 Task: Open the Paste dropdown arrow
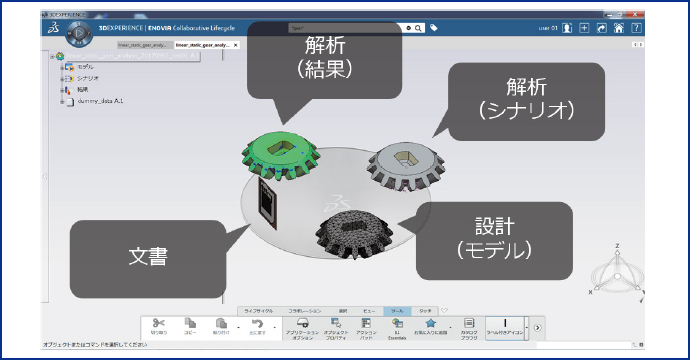[239, 328]
